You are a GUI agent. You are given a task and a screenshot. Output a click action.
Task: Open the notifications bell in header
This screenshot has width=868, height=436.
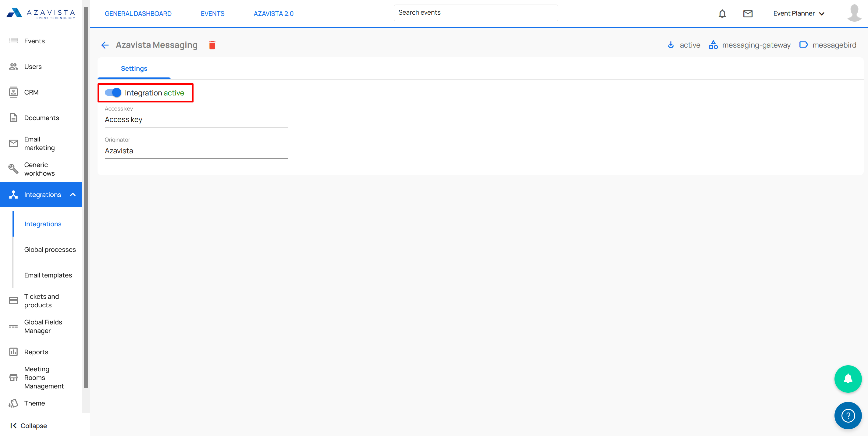pos(722,13)
